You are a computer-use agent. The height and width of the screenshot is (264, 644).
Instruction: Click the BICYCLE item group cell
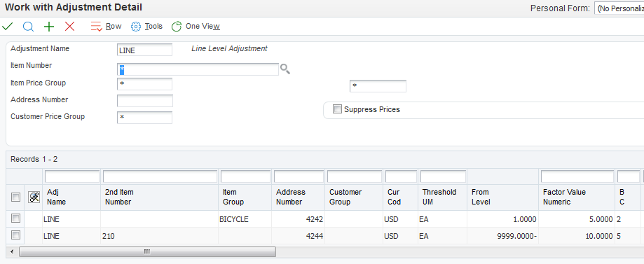pyautogui.click(x=245, y=219)
